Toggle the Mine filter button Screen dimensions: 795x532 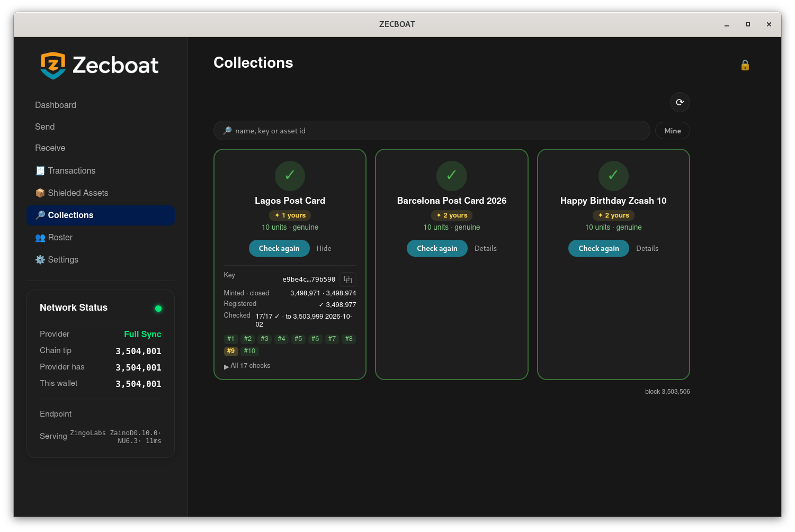point(672,131)
